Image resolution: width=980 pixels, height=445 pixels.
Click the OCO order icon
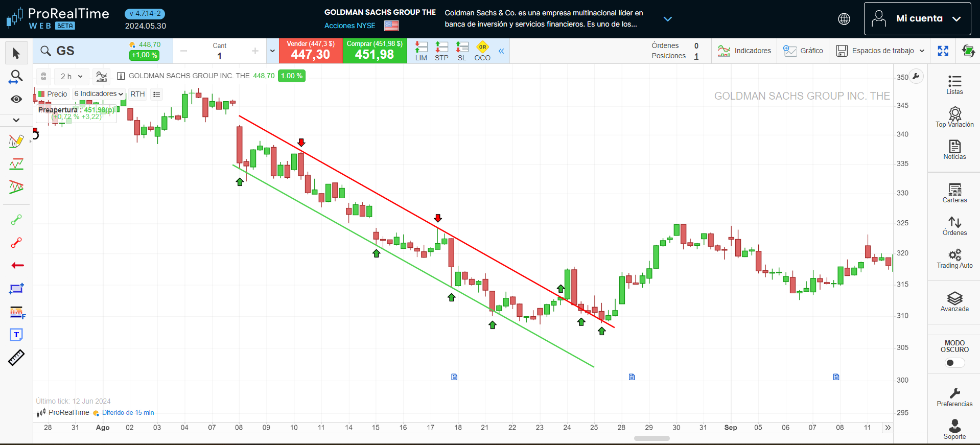click(x=482, y=51)
